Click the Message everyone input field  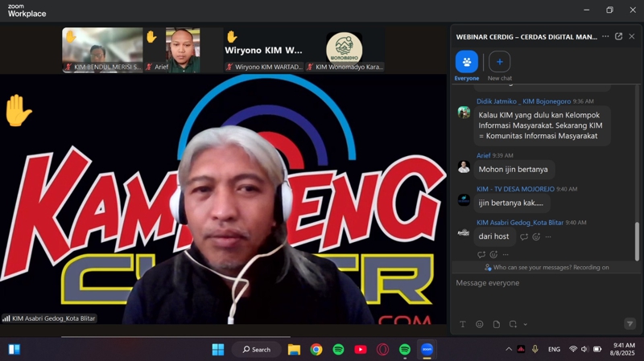[x=546, y=283]
